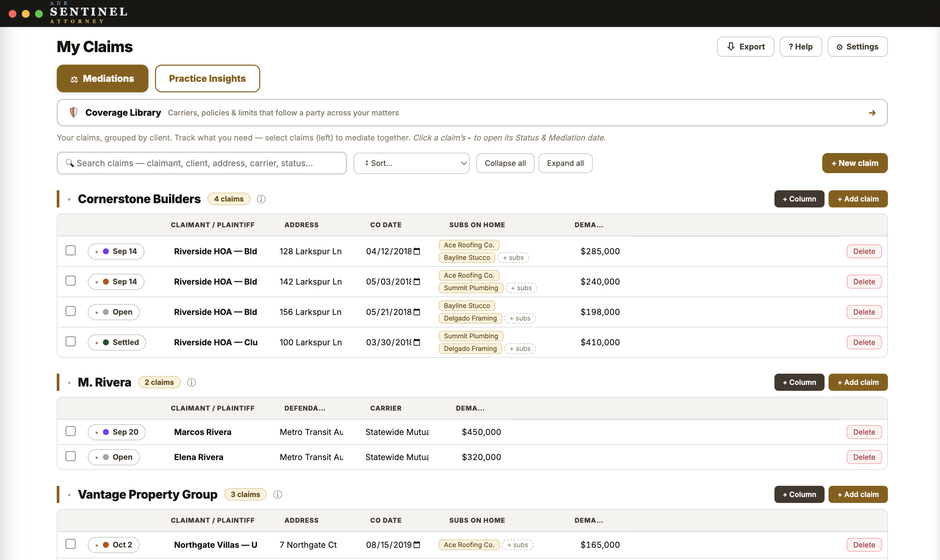
Task: Add column to Cornerstone Builders table
Action: click(x=799, y=199)
